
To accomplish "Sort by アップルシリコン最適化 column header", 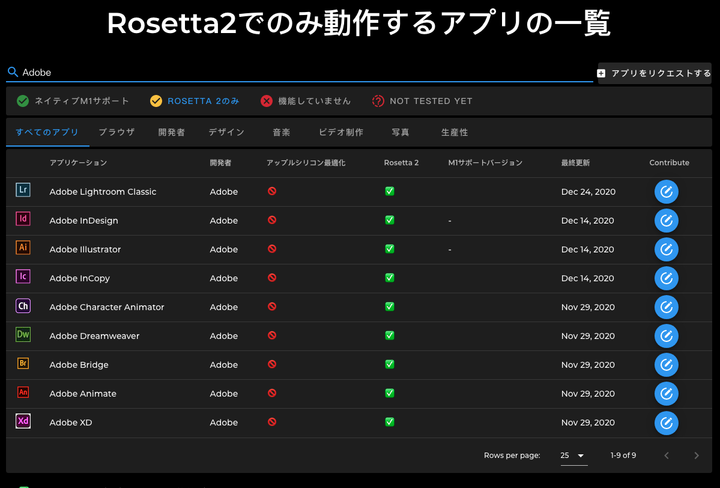I will 306,163.
